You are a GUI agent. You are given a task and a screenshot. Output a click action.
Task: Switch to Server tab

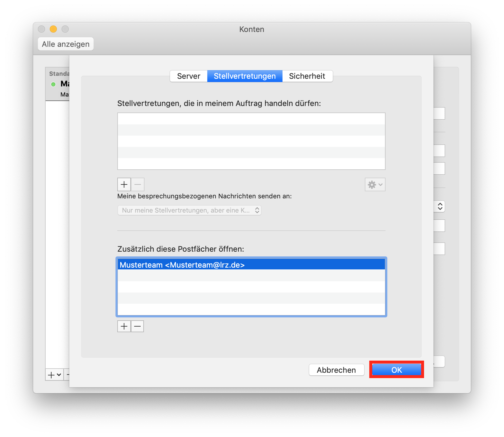(x=189, y=76)
